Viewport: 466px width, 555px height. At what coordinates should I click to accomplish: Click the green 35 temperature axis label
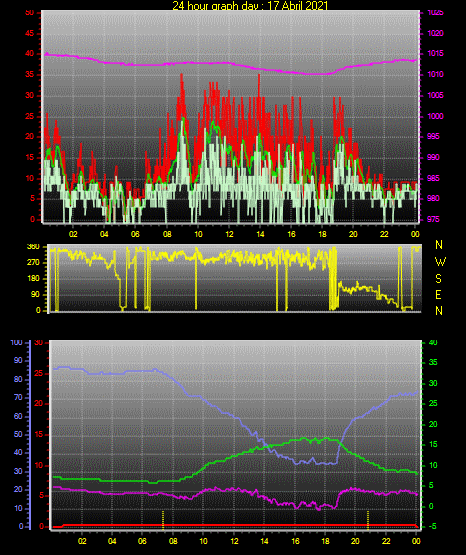pyautogui.click(x=433, y=362)
